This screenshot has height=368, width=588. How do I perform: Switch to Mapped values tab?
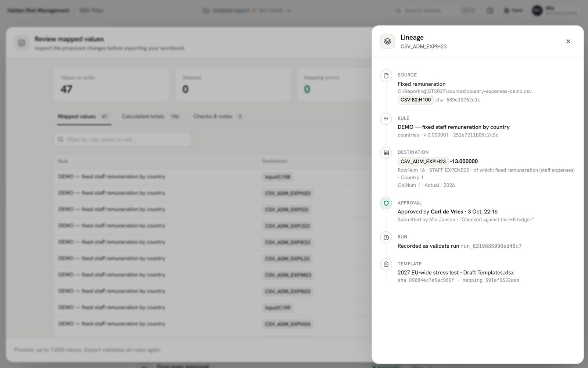pos(84,116)
